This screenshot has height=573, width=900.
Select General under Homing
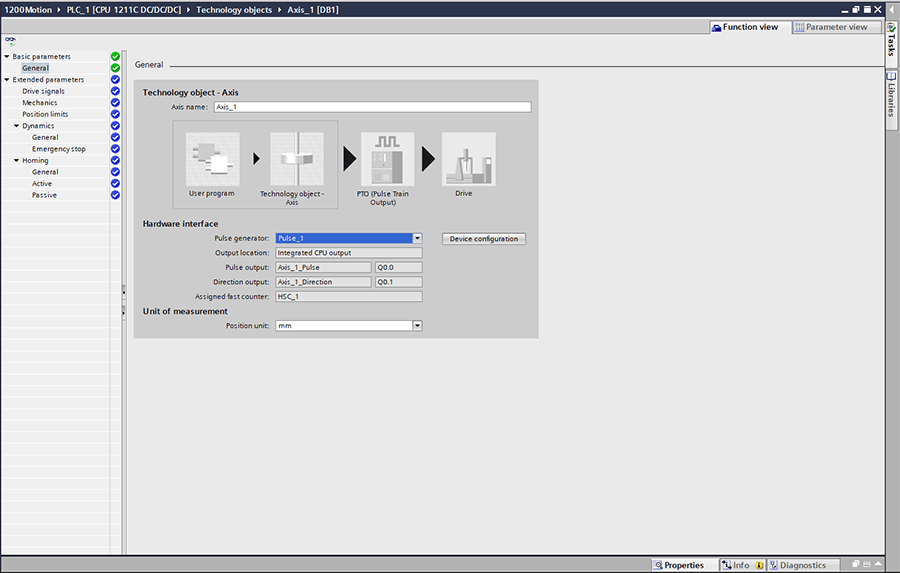click(x=45, y=172)
